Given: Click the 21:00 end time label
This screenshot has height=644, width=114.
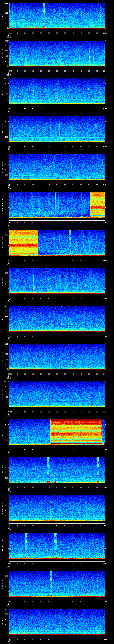Looking at the screenshot, I should (x=105, y=260).
